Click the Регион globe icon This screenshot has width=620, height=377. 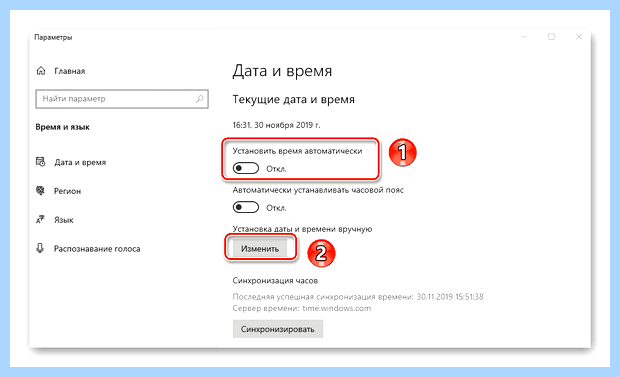point(40,191)
